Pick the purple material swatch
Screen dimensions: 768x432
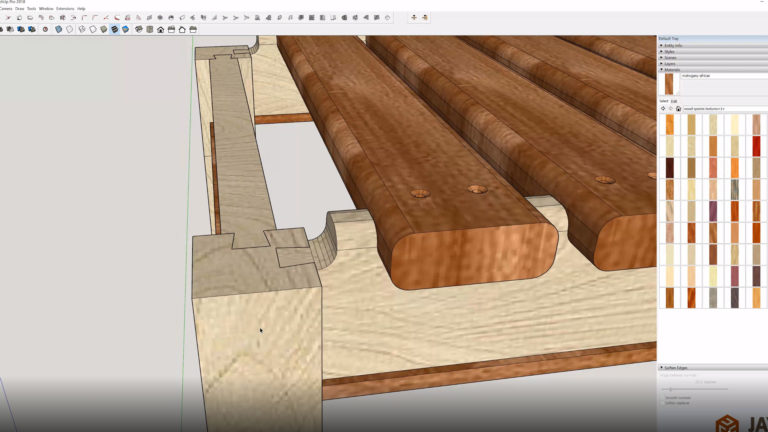click(x=713, y=211)
